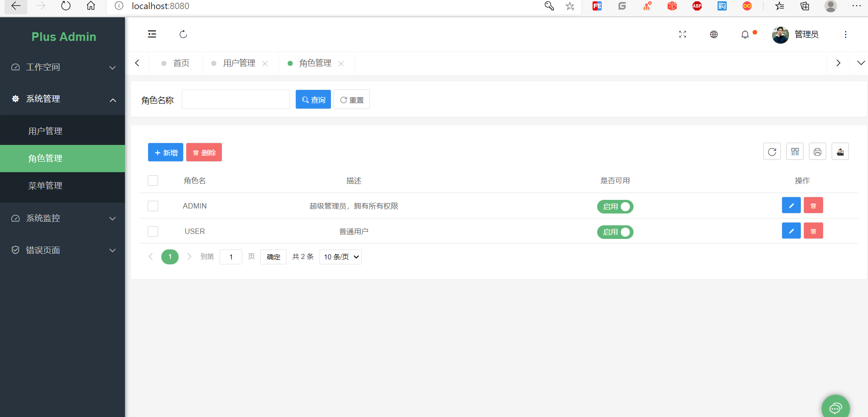Expand the 错误页面 sidebar menu

(62, 250)
